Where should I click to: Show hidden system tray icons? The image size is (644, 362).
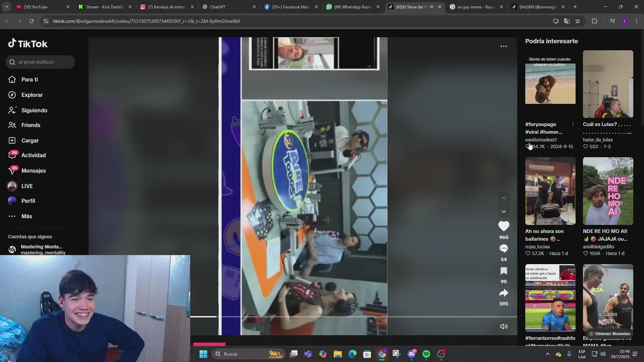pyautogui.click(x=547, y=354)
